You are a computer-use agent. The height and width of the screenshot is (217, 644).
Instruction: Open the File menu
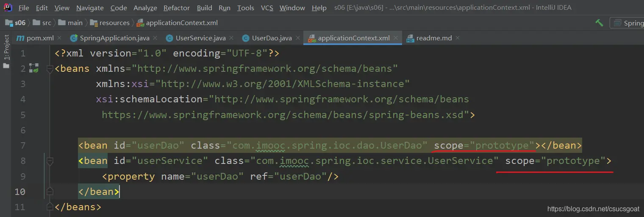click(24, 8)
